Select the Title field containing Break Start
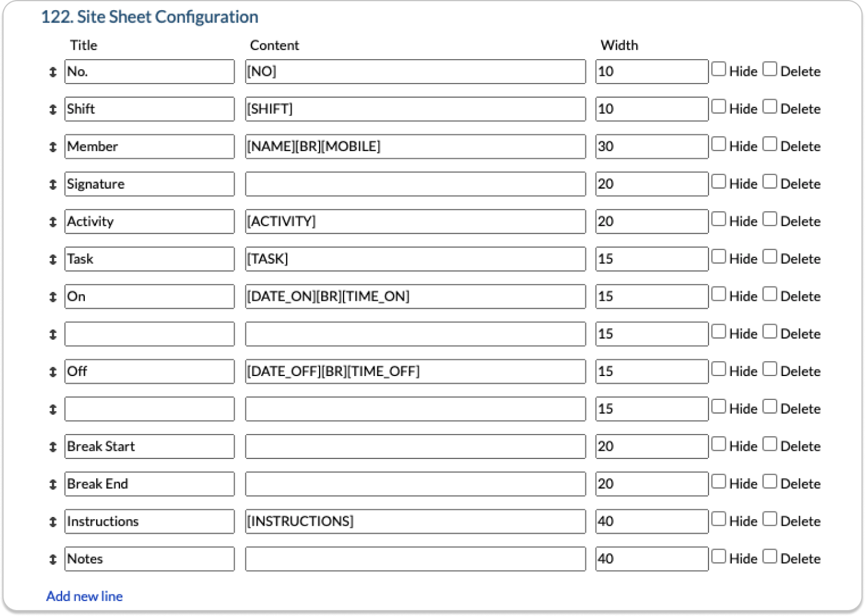This screenshot has height=616, width=865. [x=149, y=446]
